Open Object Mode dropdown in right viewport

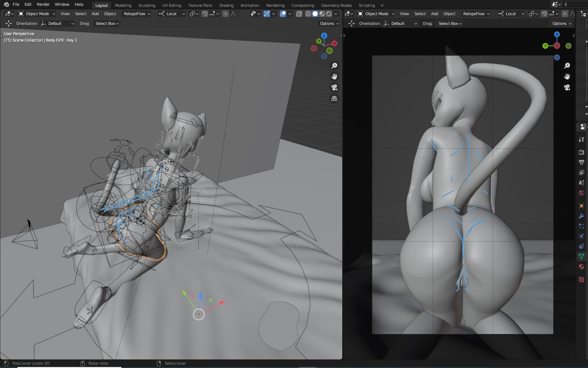376,14
